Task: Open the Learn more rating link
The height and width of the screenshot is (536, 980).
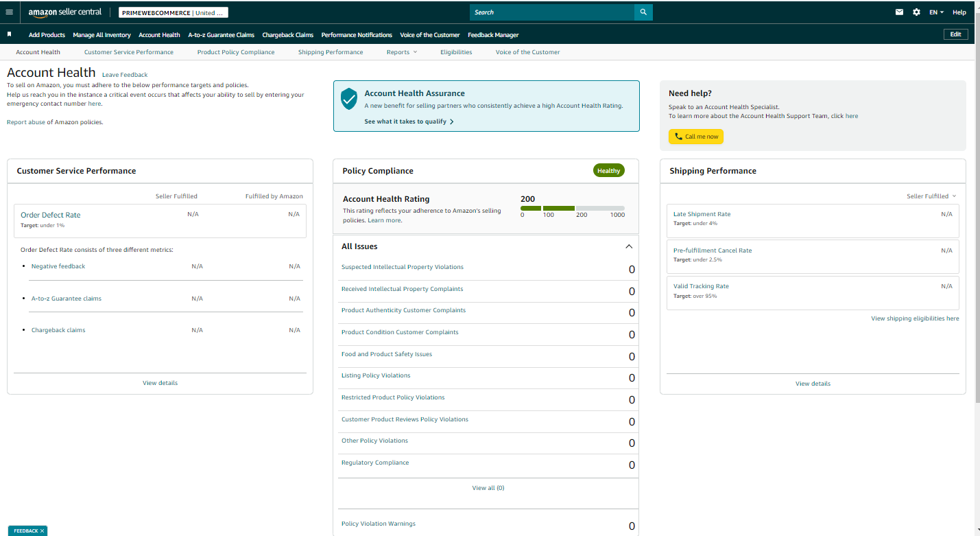Action: pos(384,220)
